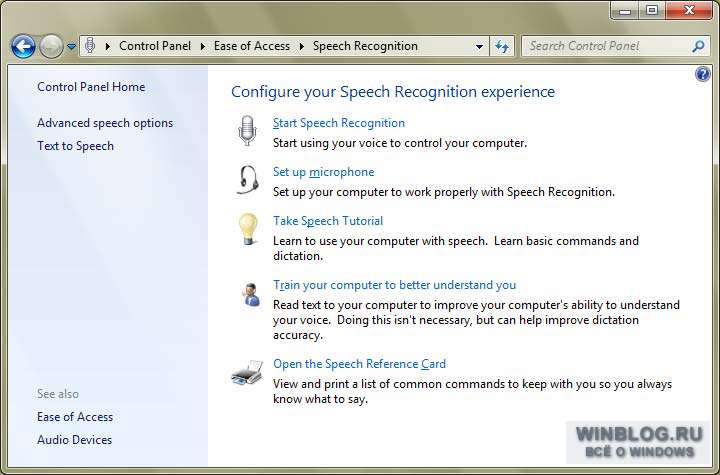The image size is (720, 475).
Task: Open Take Speech Tutorial link
Action: click(x=328, y=221)
